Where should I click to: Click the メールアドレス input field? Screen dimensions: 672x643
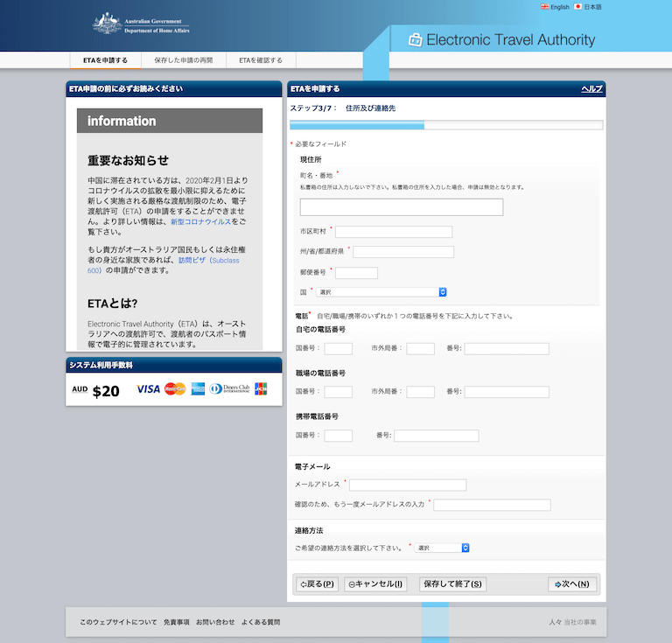(x=408, y=485)
